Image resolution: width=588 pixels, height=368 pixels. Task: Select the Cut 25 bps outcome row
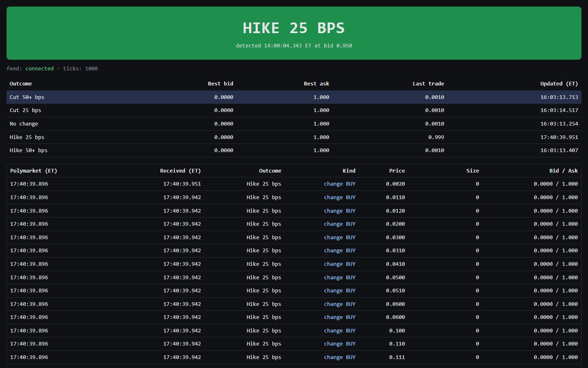coord(294,110)
